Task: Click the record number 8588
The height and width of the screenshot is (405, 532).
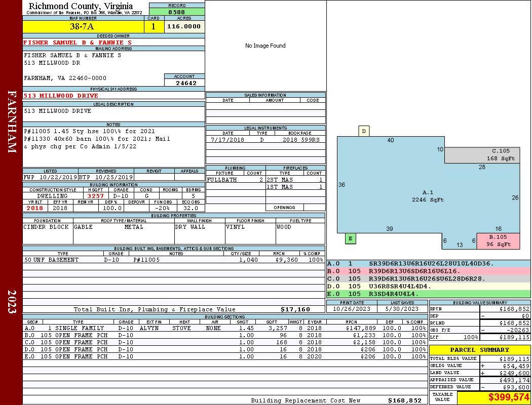Action: 177,12
